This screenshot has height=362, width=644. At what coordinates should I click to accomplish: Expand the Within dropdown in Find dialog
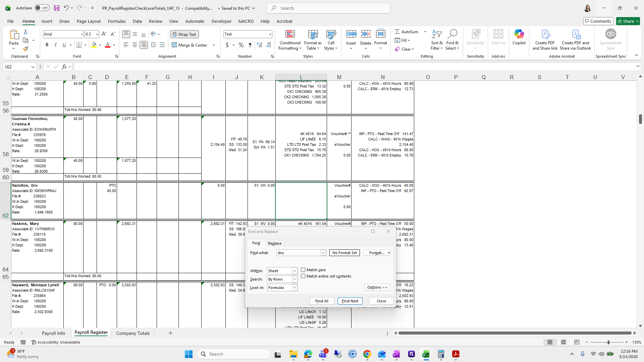[294, 271]
